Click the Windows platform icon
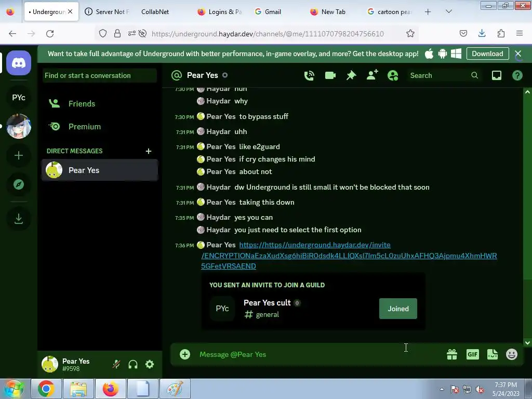The image size is (532, 399). click(x=456, y=54)
